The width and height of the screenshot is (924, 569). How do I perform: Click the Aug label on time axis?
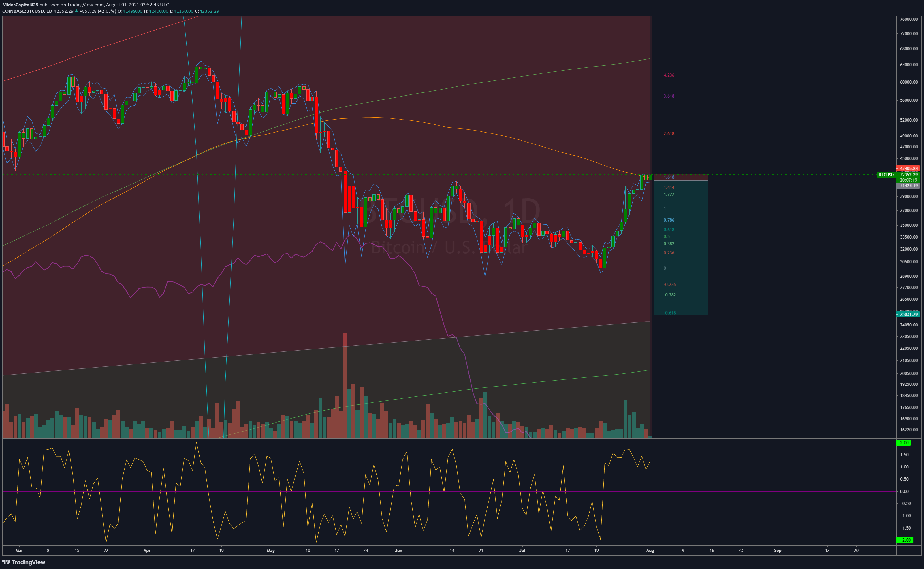650,551
